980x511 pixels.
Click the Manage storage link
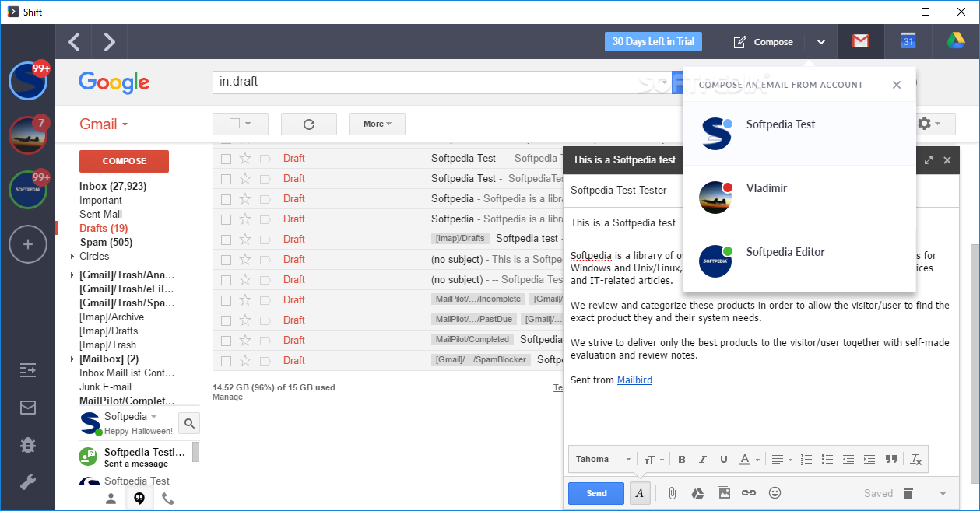click(227, 397)
